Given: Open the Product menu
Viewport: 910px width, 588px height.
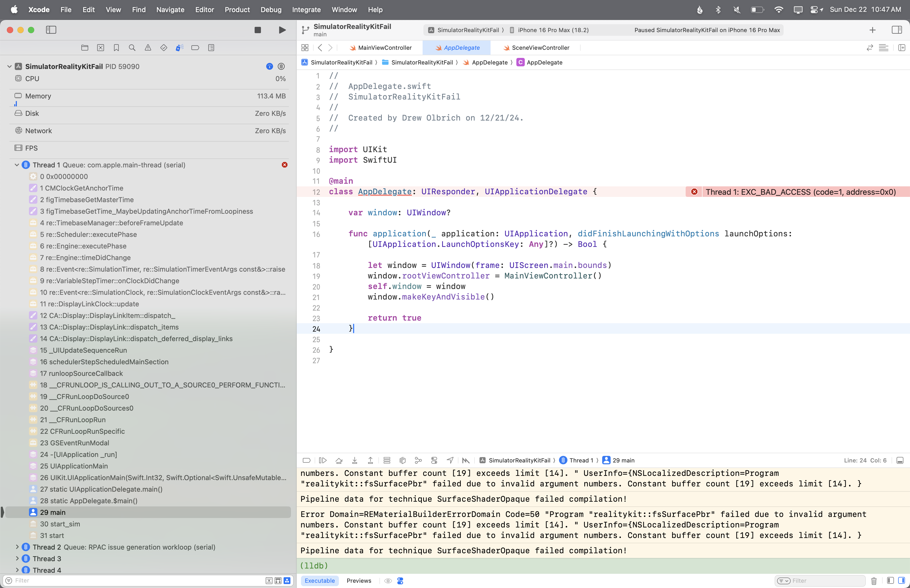Looking at the screenshot, I should 237,9.
